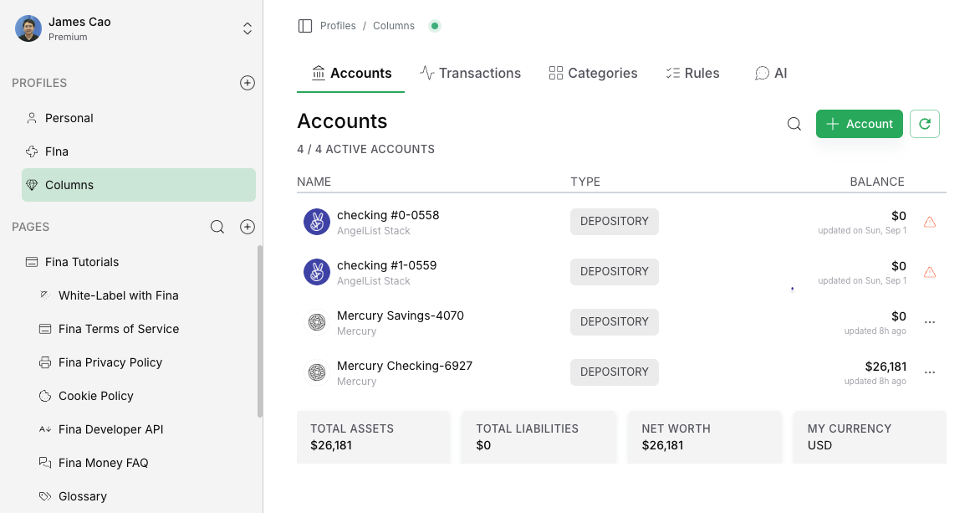Go to the Rules tab
The height and width of the screenshot is (513, 980).
coord(692,74)
